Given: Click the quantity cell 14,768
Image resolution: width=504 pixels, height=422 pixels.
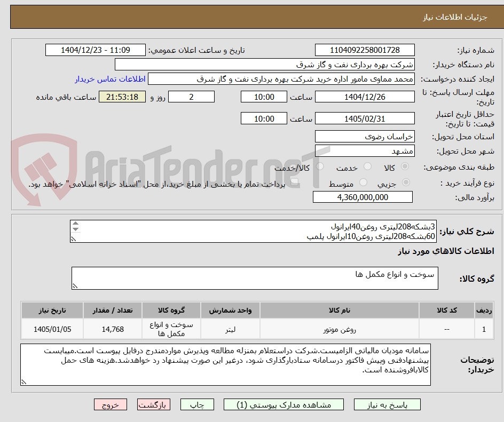Looking at the screenshot, I should (113, 329).
